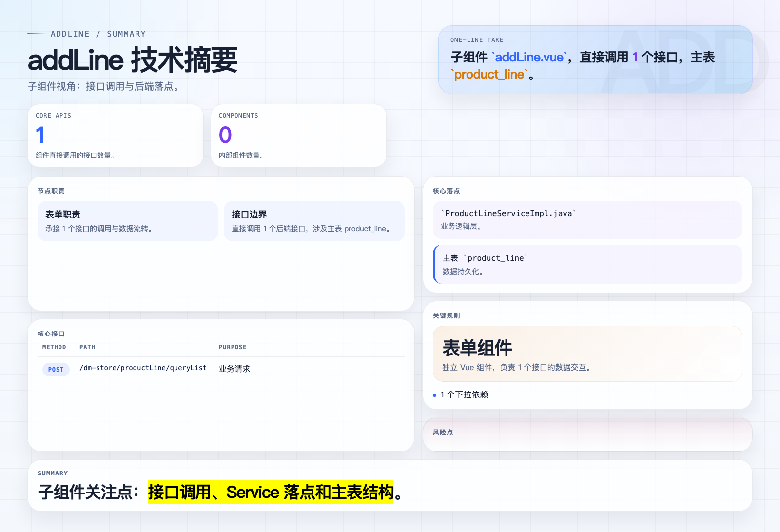
Task: Click the 核心接口 section label
Action: tap(51, 334)
